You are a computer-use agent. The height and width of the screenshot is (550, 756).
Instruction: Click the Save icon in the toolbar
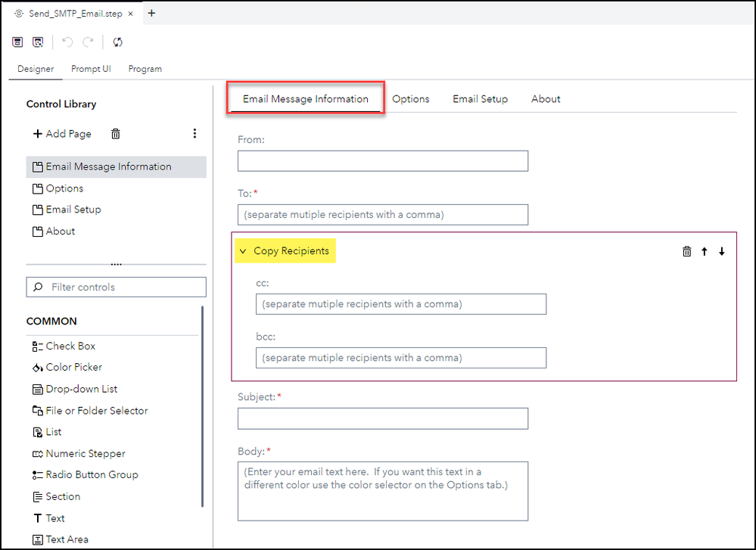[18, 42]
